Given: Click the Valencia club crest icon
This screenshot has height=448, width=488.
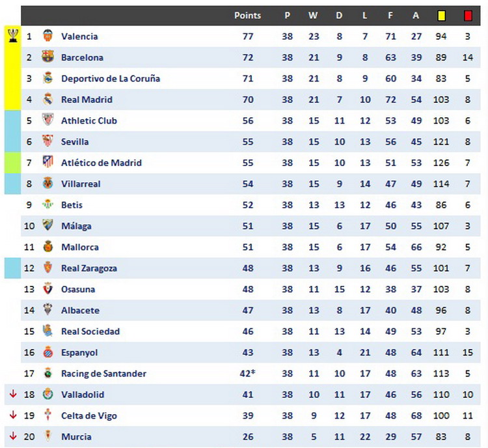Looking at the screenshot, I should point(47,36).
